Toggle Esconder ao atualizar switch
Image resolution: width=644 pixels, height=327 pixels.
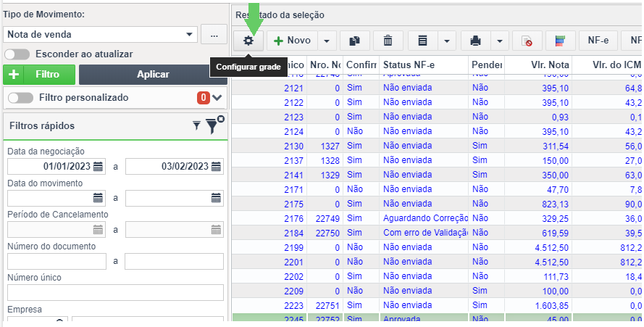point(17,54)
